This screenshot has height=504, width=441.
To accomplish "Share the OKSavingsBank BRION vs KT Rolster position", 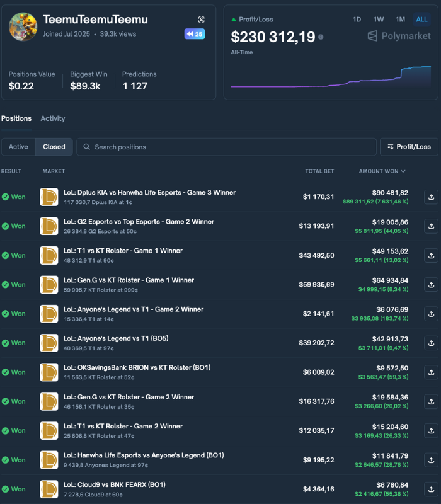I will 431,372.
